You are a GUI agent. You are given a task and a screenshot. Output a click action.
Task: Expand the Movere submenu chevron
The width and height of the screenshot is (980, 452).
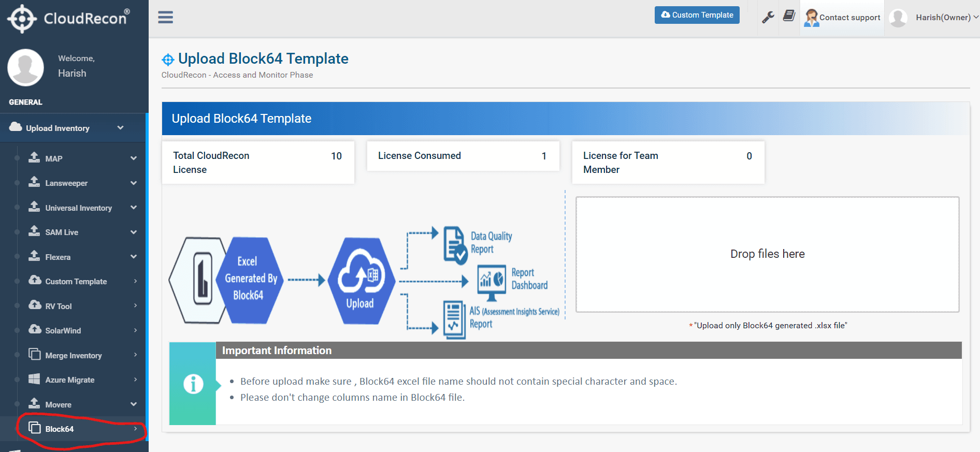(134, 404)
